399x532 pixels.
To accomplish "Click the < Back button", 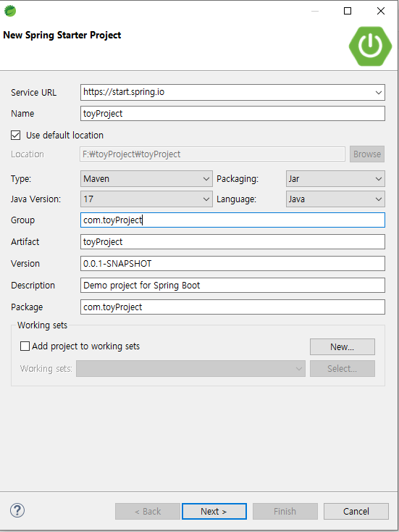I will [x=148, y=511].
